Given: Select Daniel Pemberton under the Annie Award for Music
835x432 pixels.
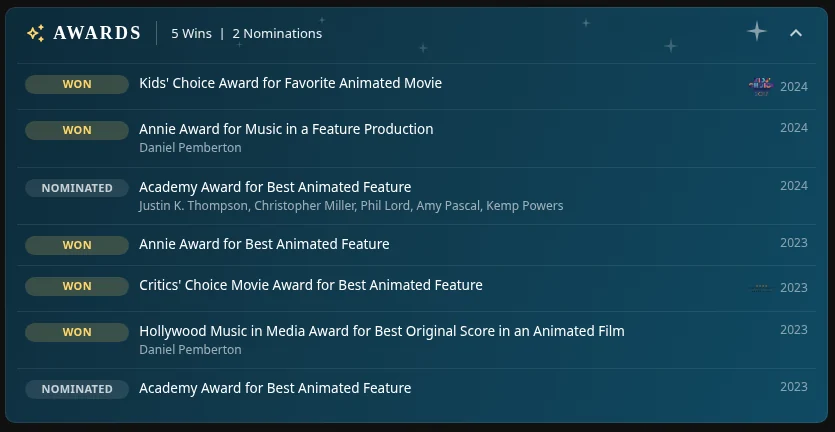Looking at the screenshot, I should pos(190,148).
